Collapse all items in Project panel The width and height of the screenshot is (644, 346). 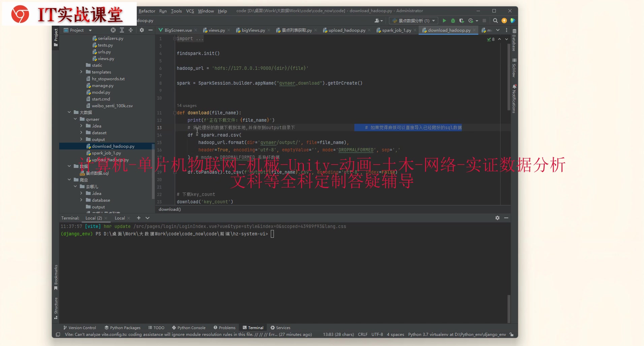coord(131,30)
